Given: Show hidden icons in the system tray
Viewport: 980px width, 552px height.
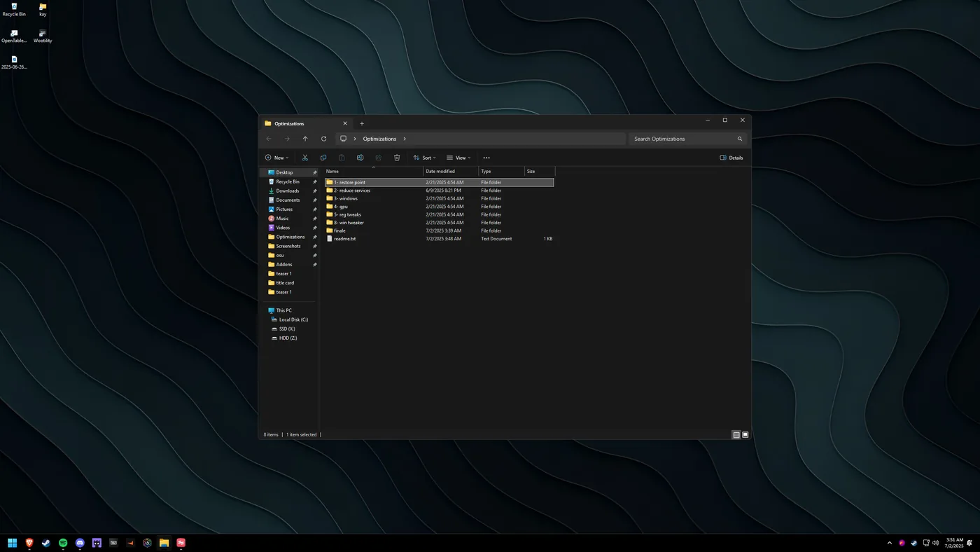Looking at the screenshot, I should click(x=890, y=543).
